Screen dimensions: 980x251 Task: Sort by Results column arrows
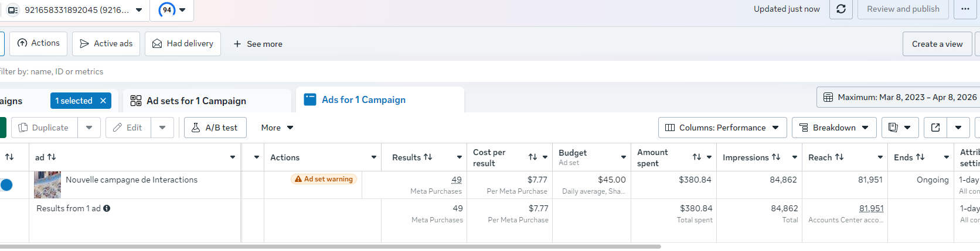(428, 157)
